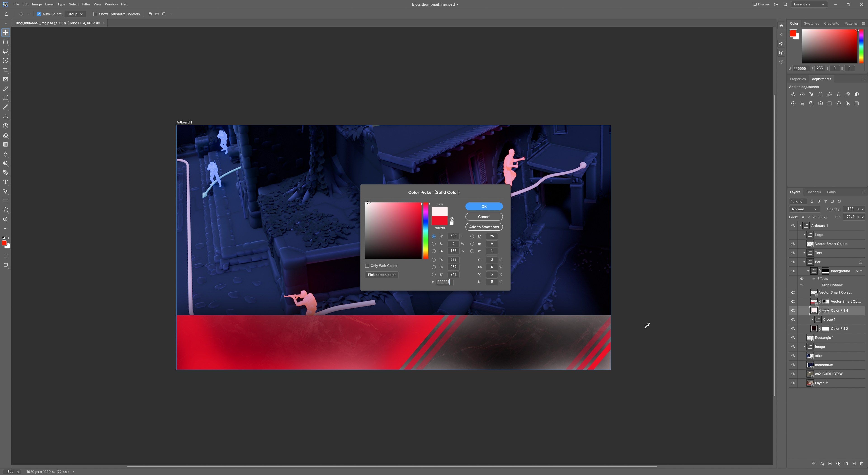Select the Lasso tool

pyautogui.click(x=5, y=51)
